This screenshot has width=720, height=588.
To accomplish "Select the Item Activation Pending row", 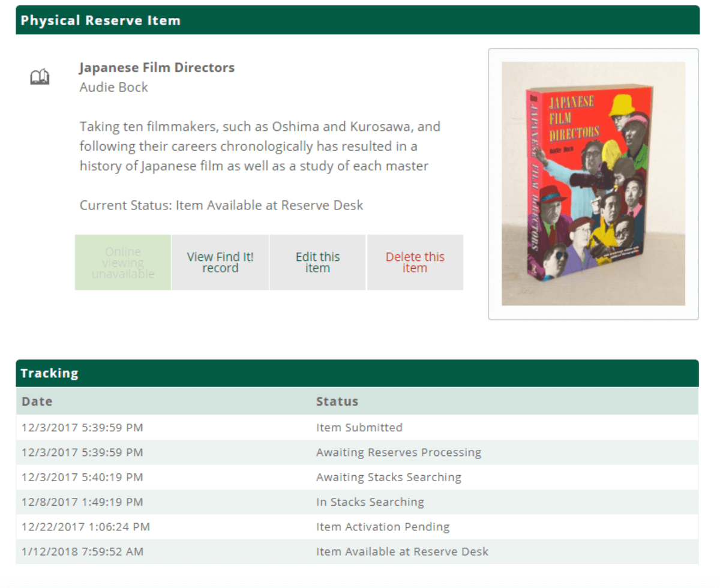I will (382, 527).
